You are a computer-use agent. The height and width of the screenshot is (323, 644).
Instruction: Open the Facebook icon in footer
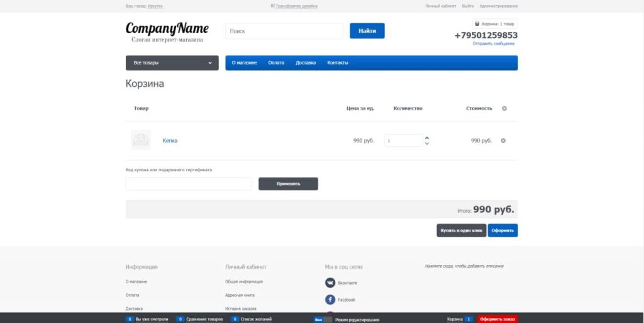[330, 300]
